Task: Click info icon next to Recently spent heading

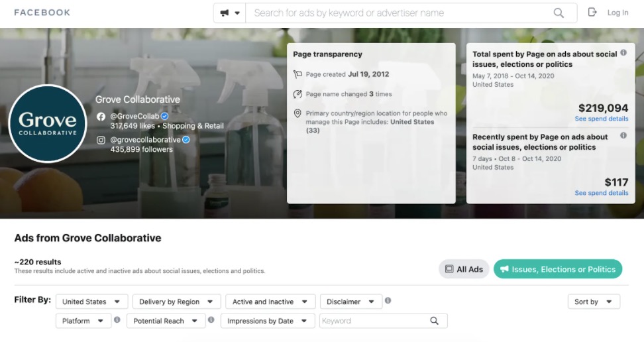Action: click(x=623, y=135)
